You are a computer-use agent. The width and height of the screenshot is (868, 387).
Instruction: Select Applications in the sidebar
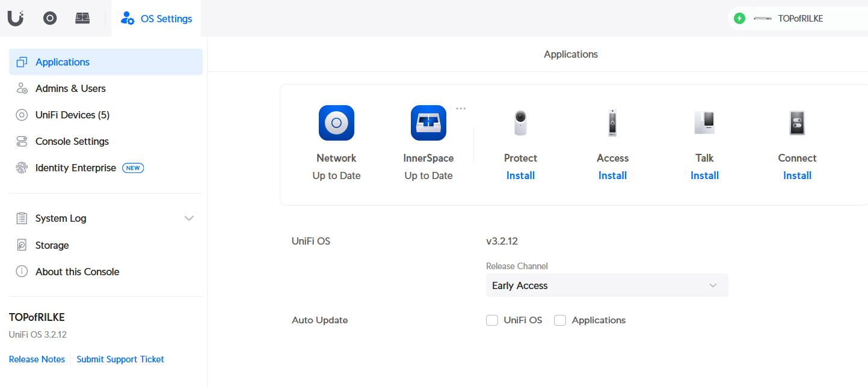click(106, 62)
